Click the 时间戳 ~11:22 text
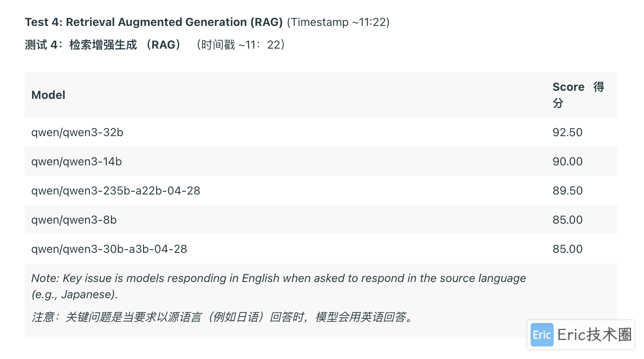This screenshot has width=644, height=359. [241, 45]
